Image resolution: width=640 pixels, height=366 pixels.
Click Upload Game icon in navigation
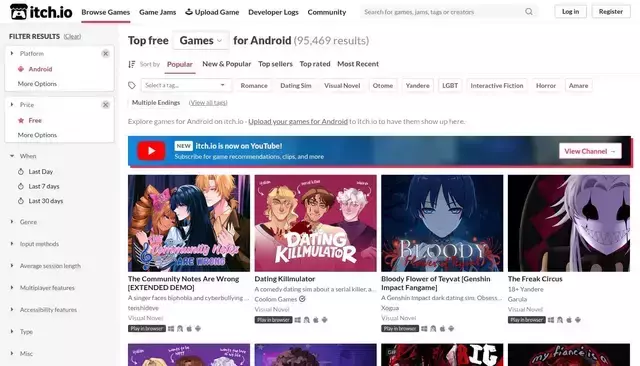[189, 12]
